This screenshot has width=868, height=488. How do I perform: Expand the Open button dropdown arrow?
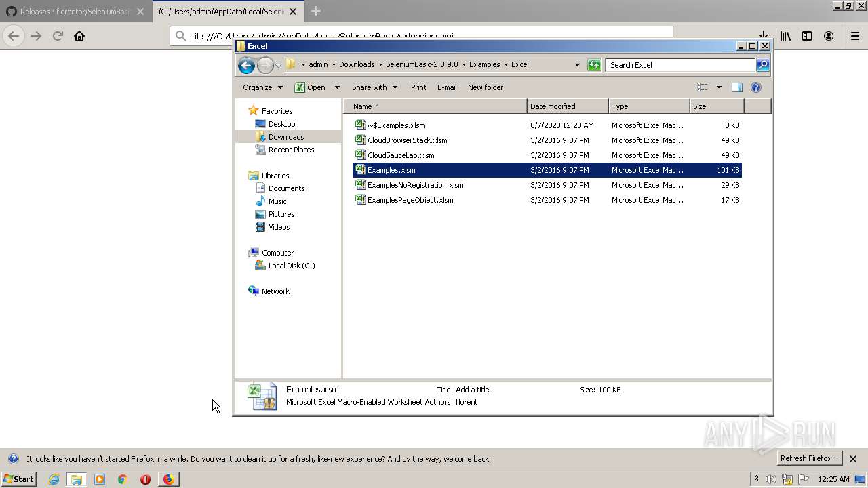pyautogui.click(x=337, y=87)
